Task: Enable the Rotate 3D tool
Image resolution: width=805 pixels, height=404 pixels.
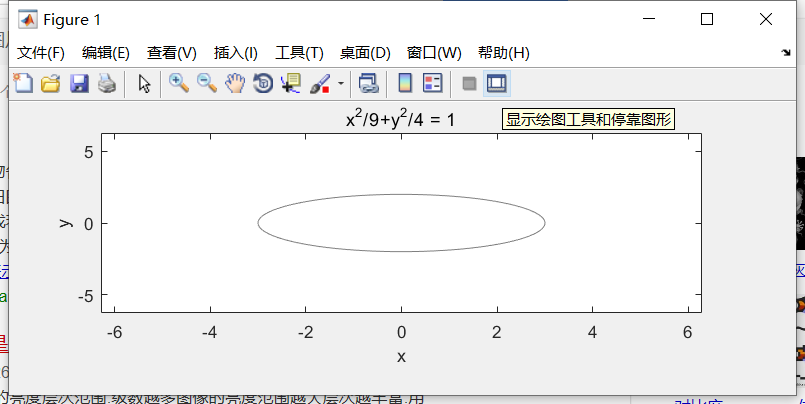Action: click(x=263, y=83)
